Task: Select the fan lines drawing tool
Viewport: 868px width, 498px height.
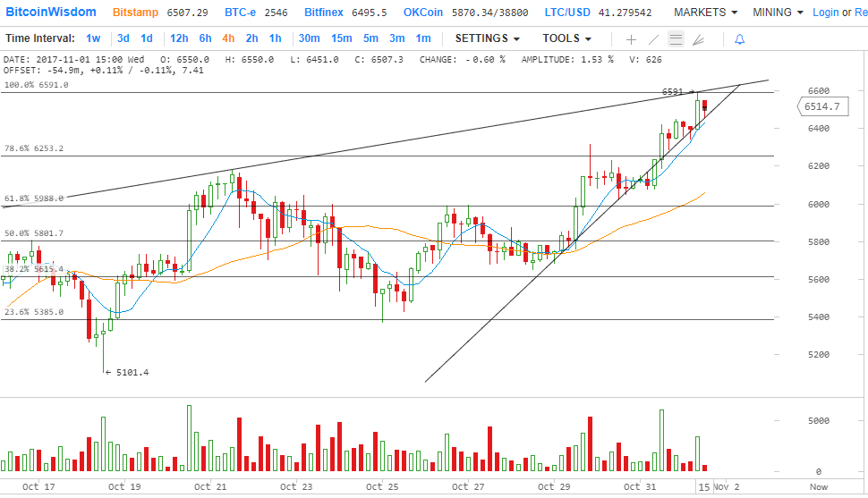Action: point(698,39)
